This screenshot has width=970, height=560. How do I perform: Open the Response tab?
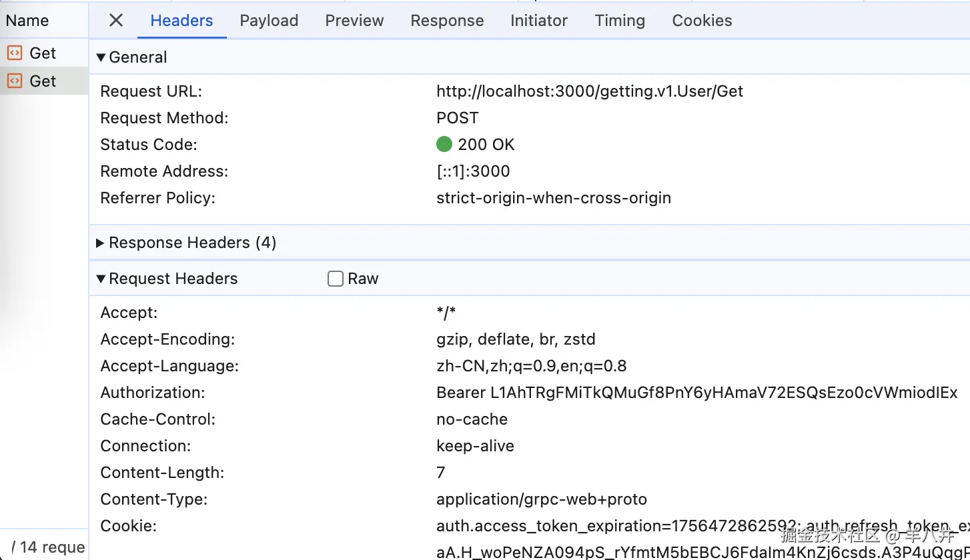(447, 21)
